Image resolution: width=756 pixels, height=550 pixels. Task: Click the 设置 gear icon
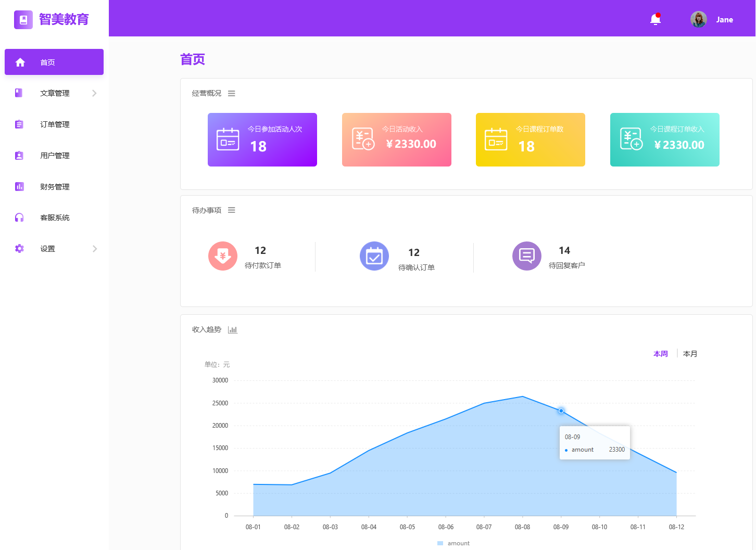19,248
